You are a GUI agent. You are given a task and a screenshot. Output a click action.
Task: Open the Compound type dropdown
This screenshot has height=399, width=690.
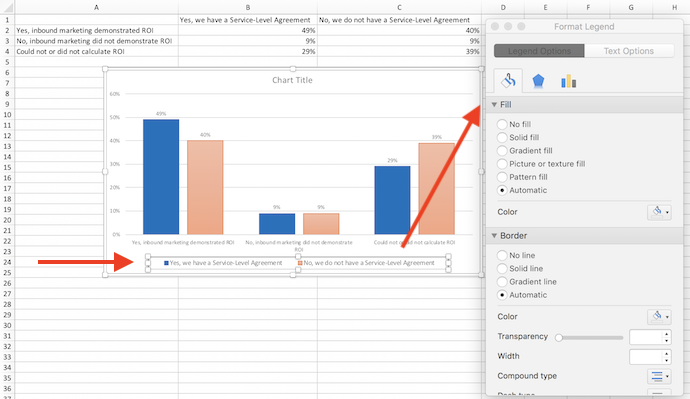click(x=659, y=377)
